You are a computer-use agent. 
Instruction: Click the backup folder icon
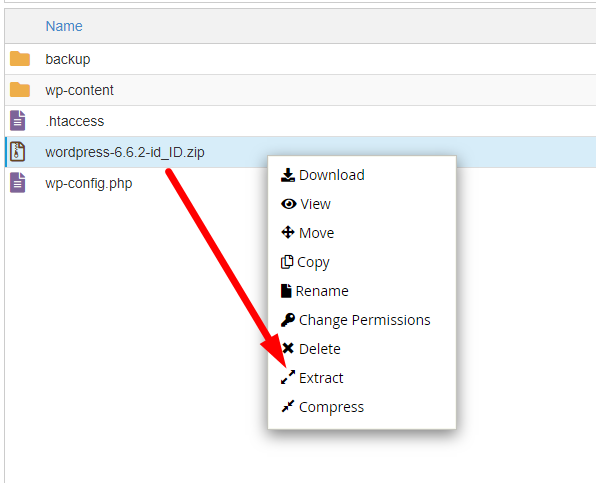coord(20,59)
